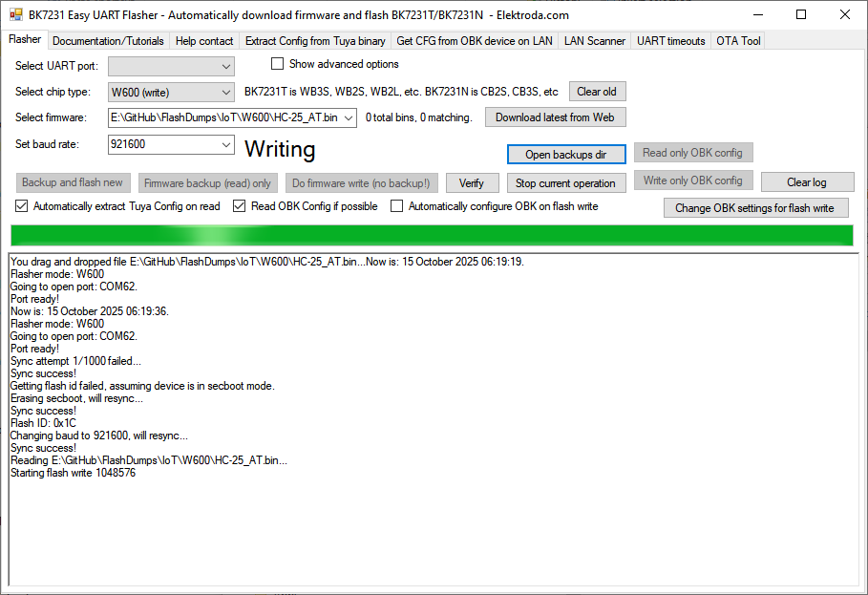Image resolution: width=868 pixels, height=595 pixels.
Task: Click Backup and flash new button
Action: 73,182
